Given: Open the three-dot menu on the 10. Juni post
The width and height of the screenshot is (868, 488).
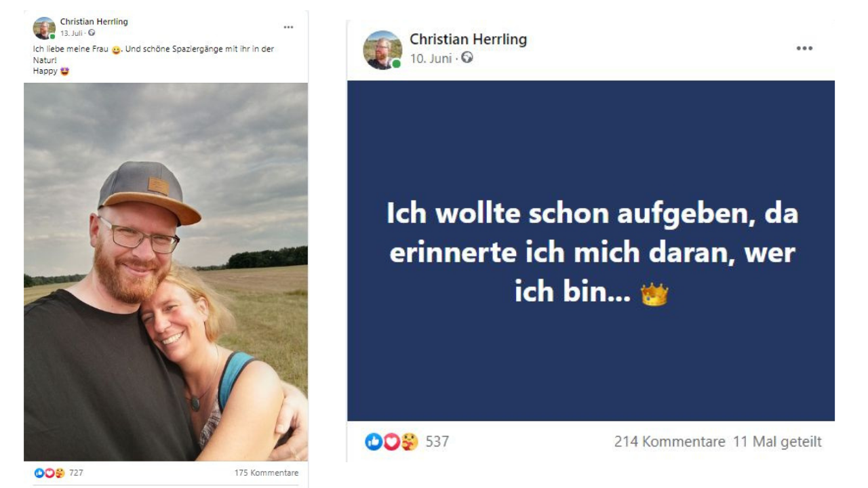Looking at the screenshot, I should point(804,48).
